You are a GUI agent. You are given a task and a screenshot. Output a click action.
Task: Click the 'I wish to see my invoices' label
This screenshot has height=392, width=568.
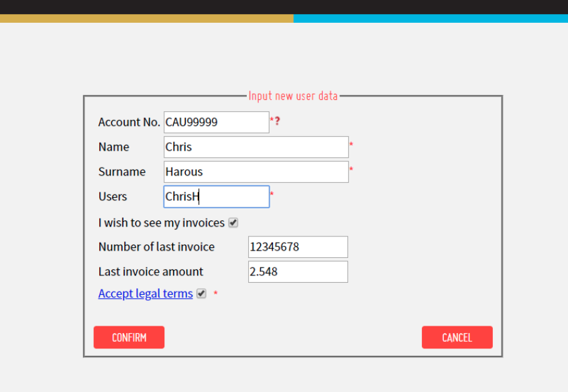click(162, 223)
